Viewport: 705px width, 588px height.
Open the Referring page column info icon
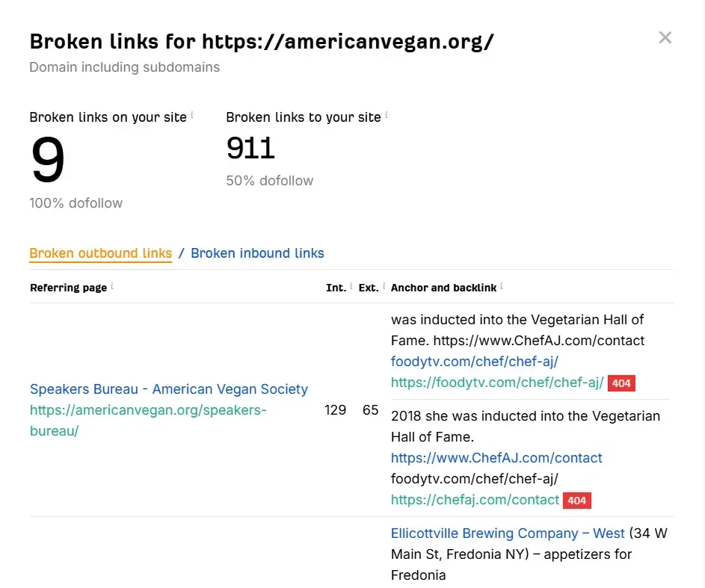(x=112, y=285)
